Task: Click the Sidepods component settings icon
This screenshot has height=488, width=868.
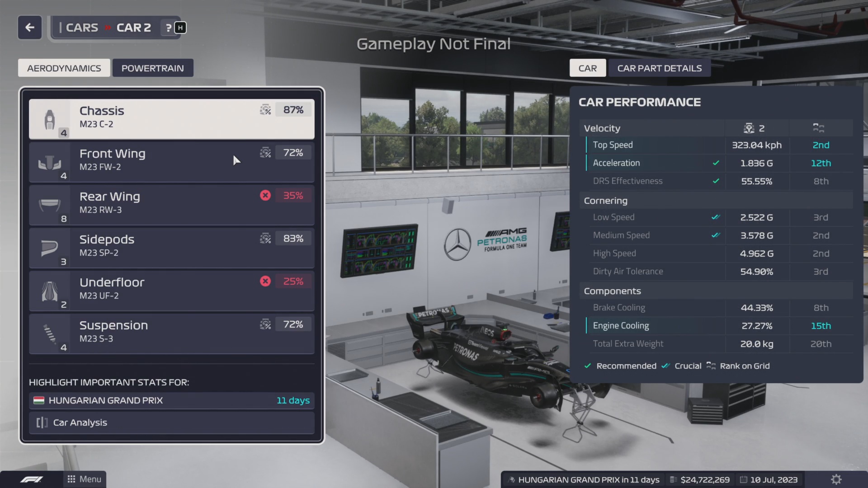Action: [x=265, y=238]
